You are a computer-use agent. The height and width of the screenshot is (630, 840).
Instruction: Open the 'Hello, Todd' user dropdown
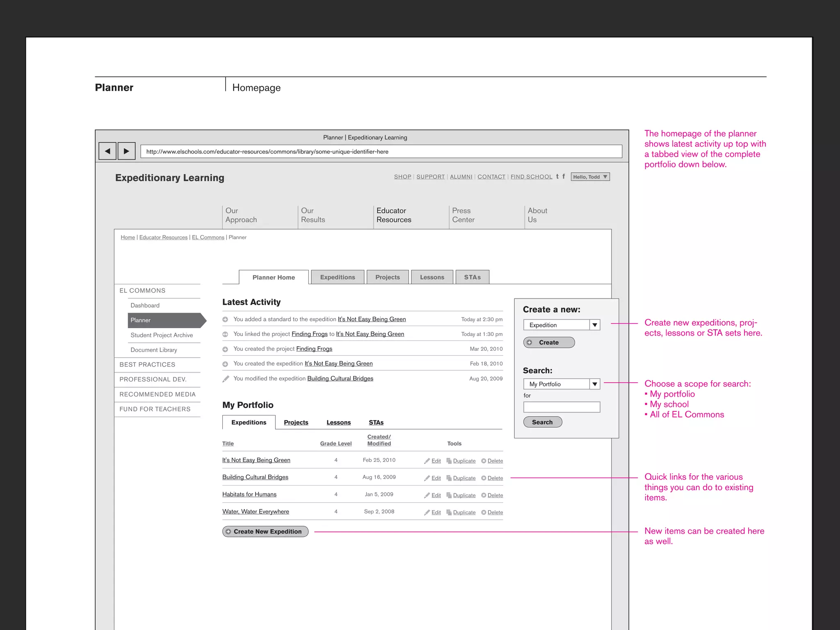590,177
